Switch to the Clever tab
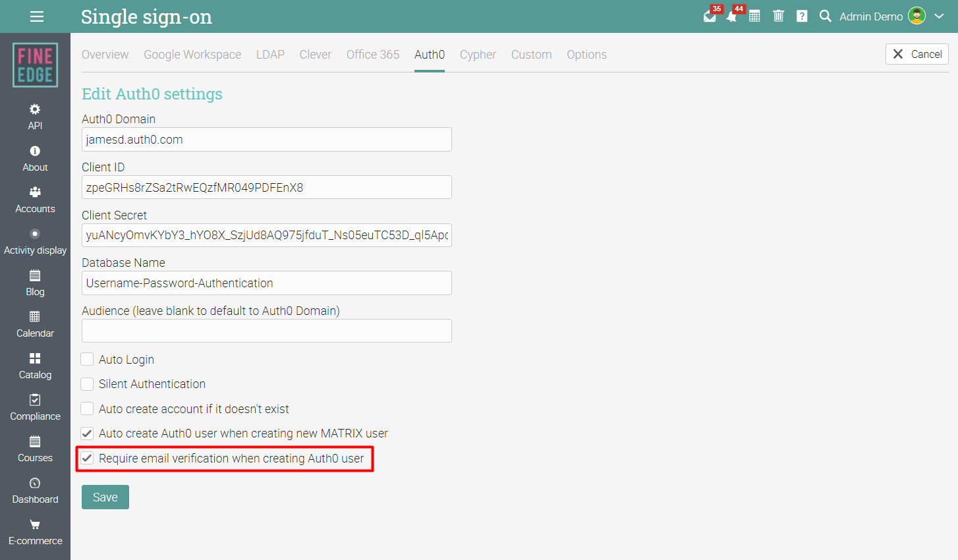The width and height of the screenshot is (958, 560). [x=316, y=55]
